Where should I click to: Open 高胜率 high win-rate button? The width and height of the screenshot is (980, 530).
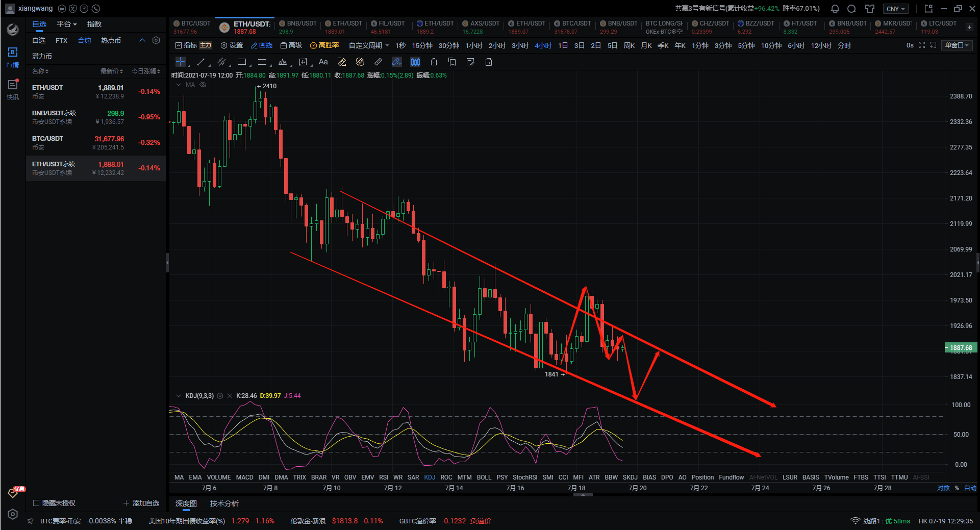click(x=324, y=45)
